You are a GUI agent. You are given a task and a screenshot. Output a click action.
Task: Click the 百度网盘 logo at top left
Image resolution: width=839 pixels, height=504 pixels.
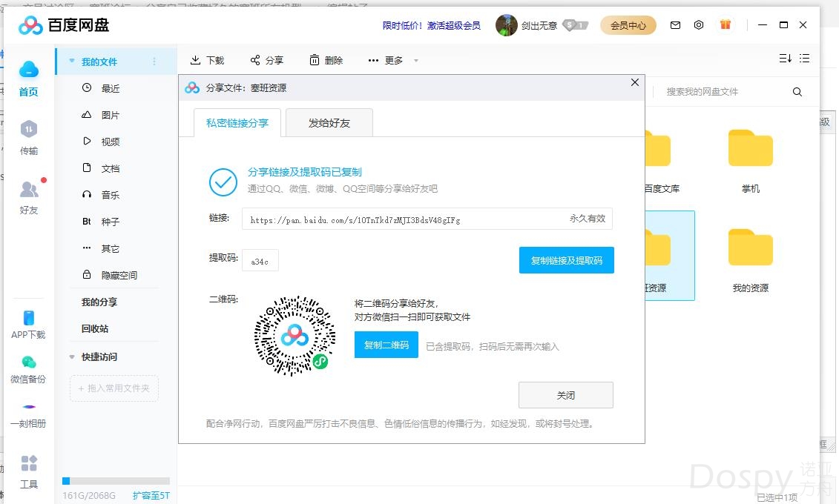tap(64, 25)
